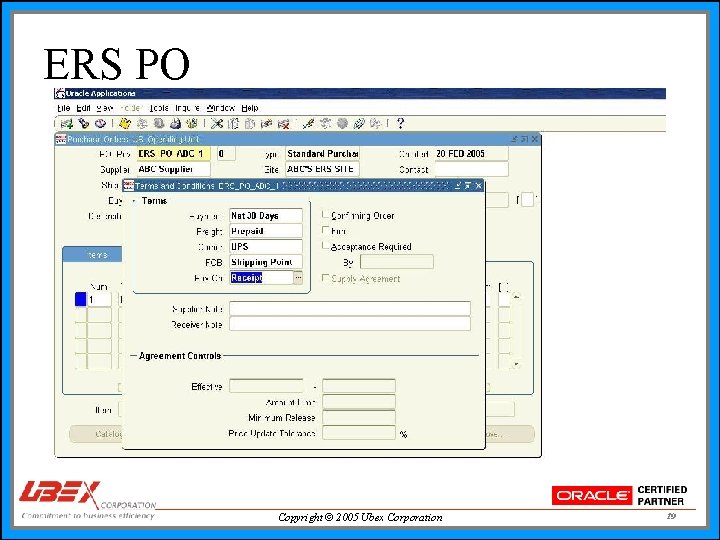Click the Paste toolbar icon

[250, 123]
